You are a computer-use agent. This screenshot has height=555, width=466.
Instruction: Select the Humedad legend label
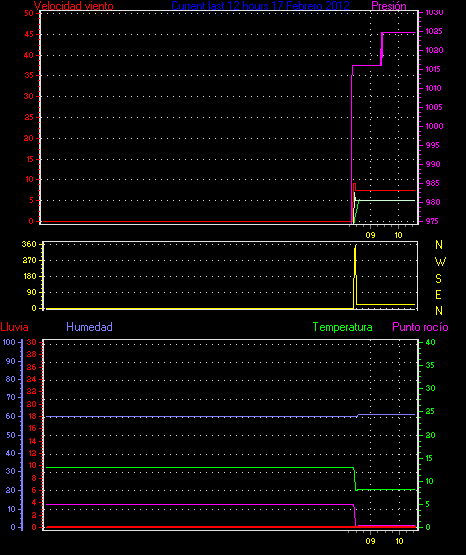(x=90, y=327)
